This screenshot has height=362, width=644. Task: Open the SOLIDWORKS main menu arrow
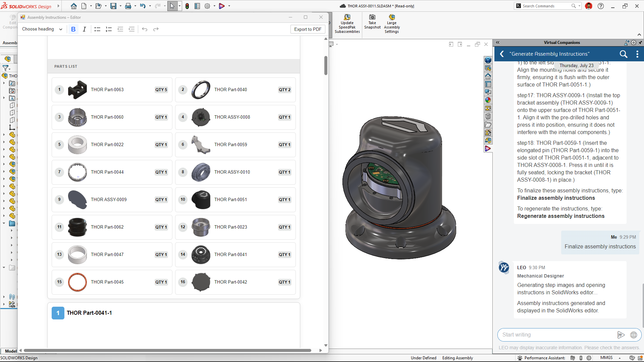coord(58,6)
